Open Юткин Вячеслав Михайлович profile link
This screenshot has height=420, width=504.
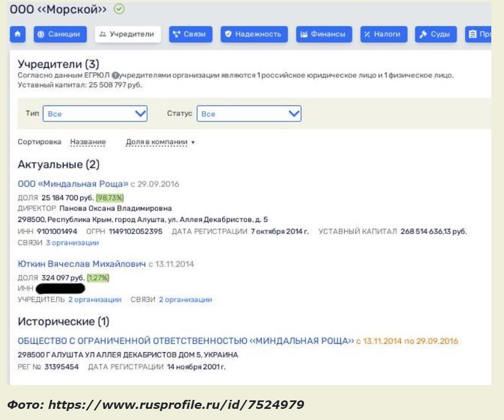click(x=82, y=264)
